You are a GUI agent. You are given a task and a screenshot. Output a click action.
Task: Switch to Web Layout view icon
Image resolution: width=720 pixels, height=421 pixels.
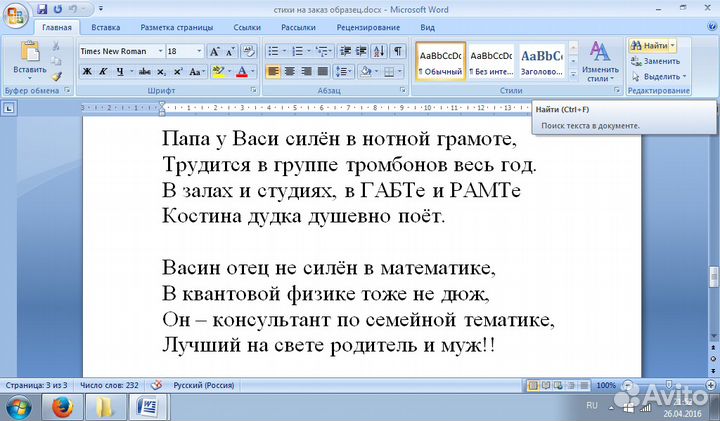click(x=557, y=385)
